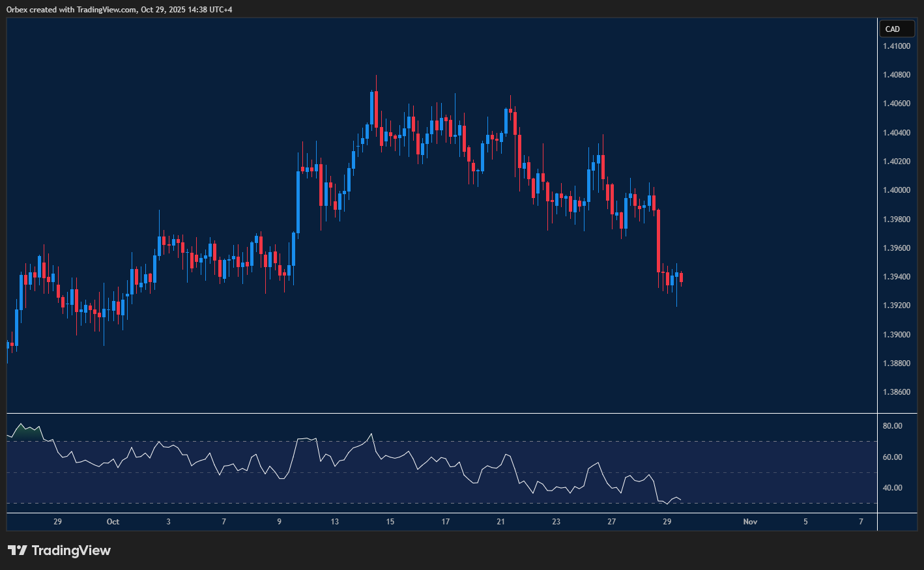The height and width of the screenshot is (570, 924).
Task: Select the CAD currency badge
Action: (897, 29)
